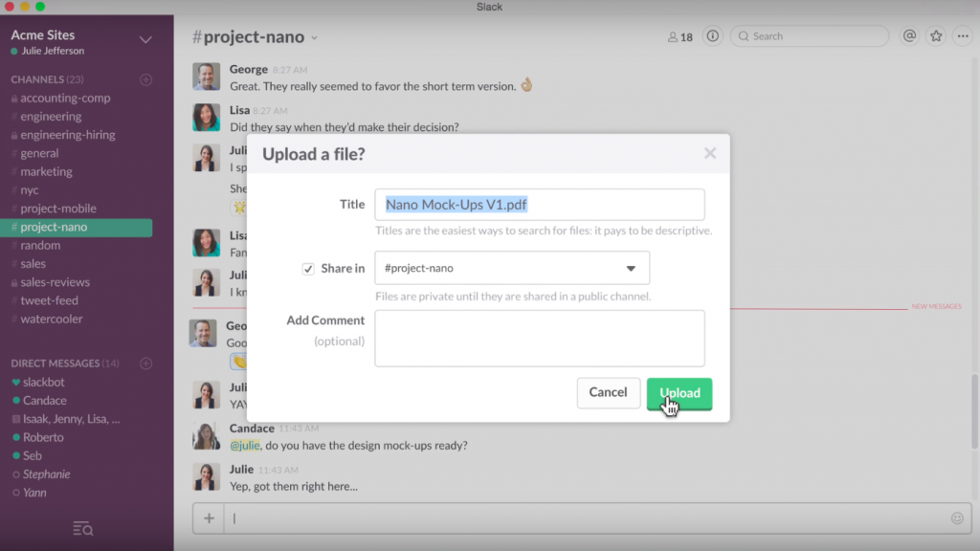Click the plus icon beside Channels
Screen dimensions: 980x551
(145, 79)
